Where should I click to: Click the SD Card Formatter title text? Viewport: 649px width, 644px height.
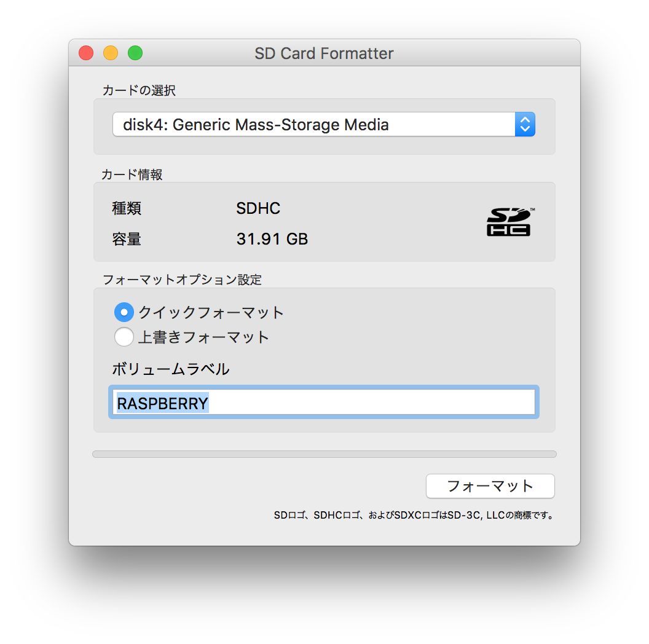[324, 53]
